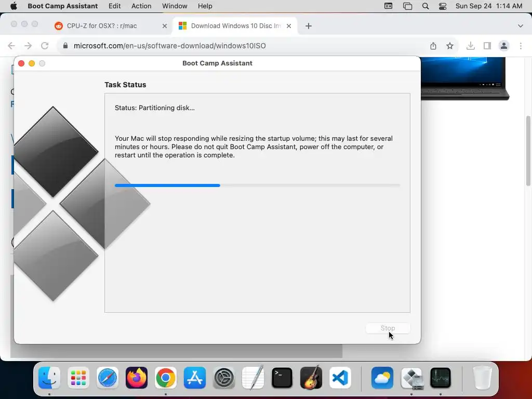Image resolution: width=532 pixels, height=399 pixels.
Task: Click the microsoft.com address bar URL
Action: click(x=170, y=46)
